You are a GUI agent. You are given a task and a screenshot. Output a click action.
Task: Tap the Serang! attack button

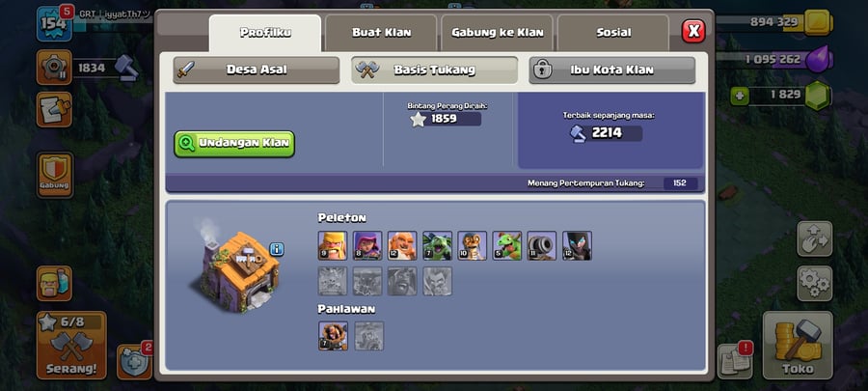[71, 345]
